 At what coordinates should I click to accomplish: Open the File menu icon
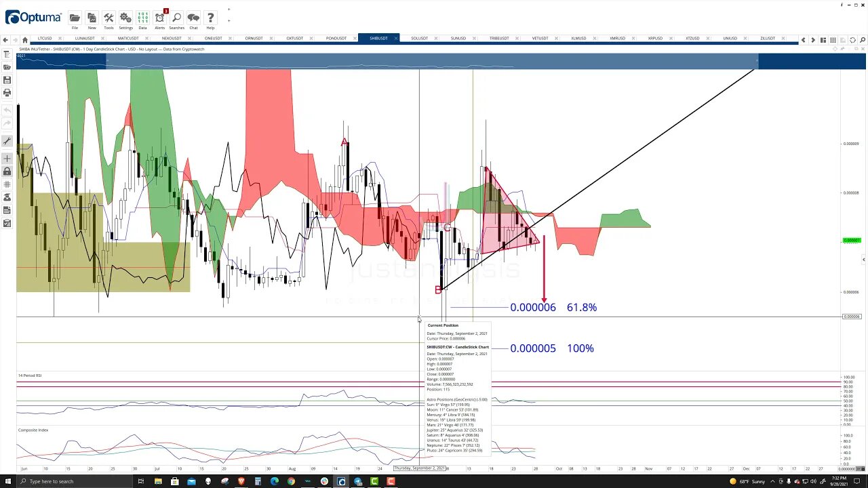pos(75,18)
